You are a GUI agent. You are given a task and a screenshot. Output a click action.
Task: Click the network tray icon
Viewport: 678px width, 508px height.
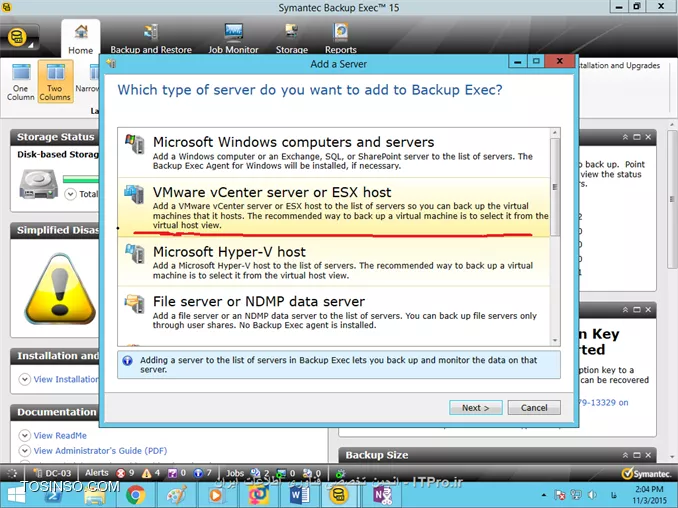[x=576, y=495]
